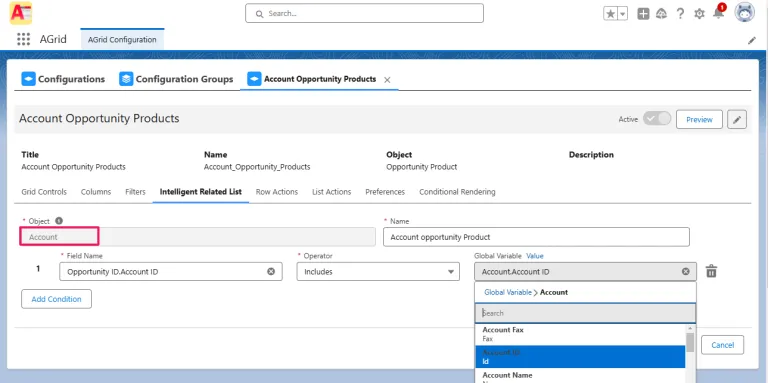This screenshot has height=383, width=768.
Task: Select the highlighted Account ID option
Action: point(580,357)
